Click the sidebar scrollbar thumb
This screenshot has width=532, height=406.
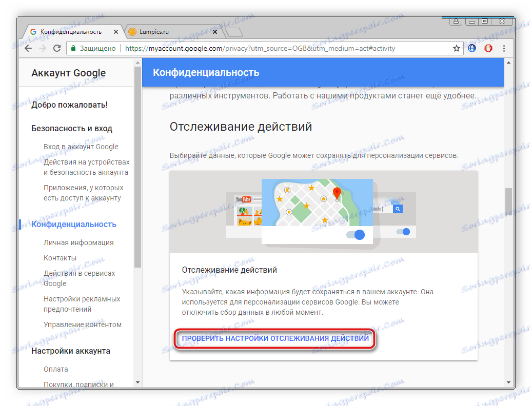click(137, 167)
